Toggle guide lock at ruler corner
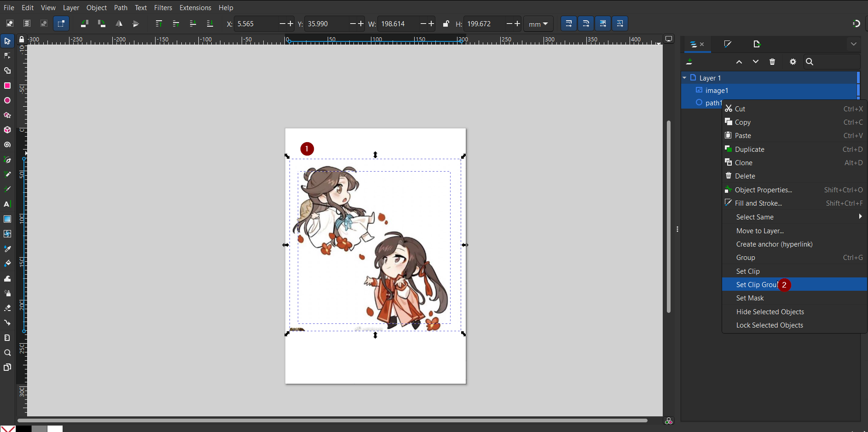This screenshot has width=868, height=432. coord(22,40)
